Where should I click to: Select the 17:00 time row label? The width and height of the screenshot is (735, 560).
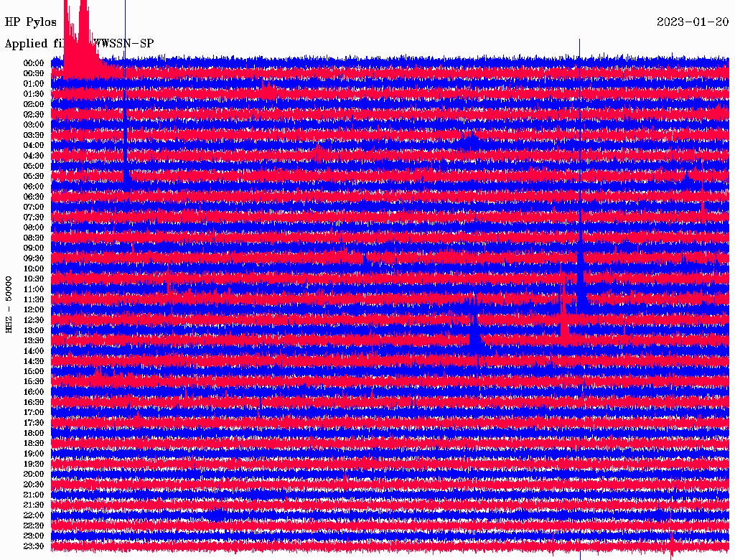[34, 412]
